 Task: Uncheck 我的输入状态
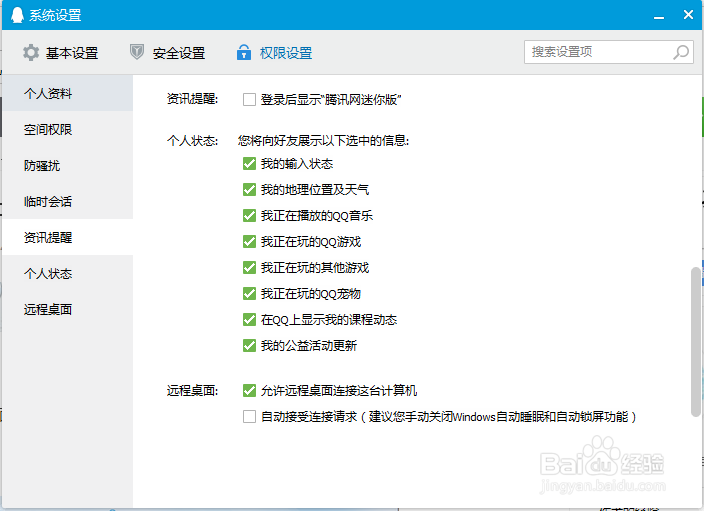(x=249, y=163)
